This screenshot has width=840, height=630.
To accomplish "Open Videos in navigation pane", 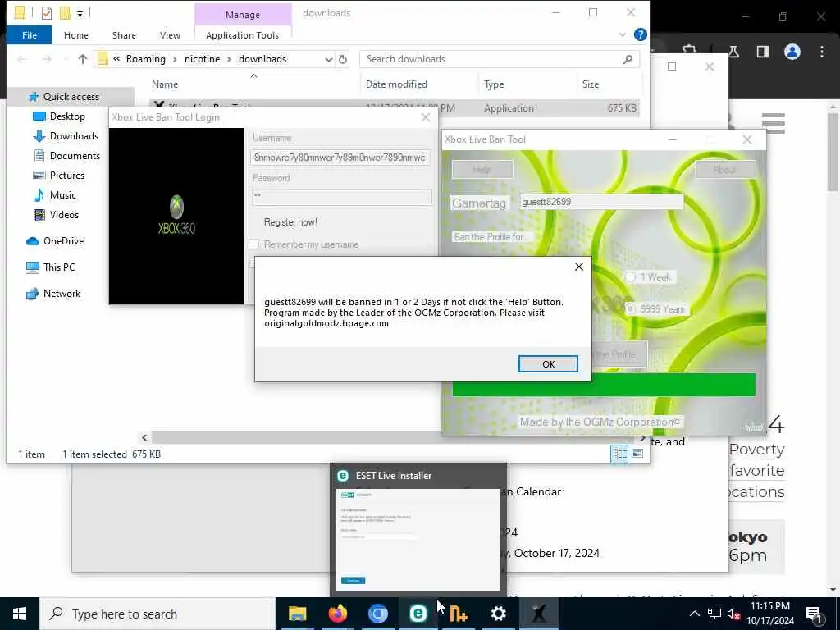I will tap(64, 215).
